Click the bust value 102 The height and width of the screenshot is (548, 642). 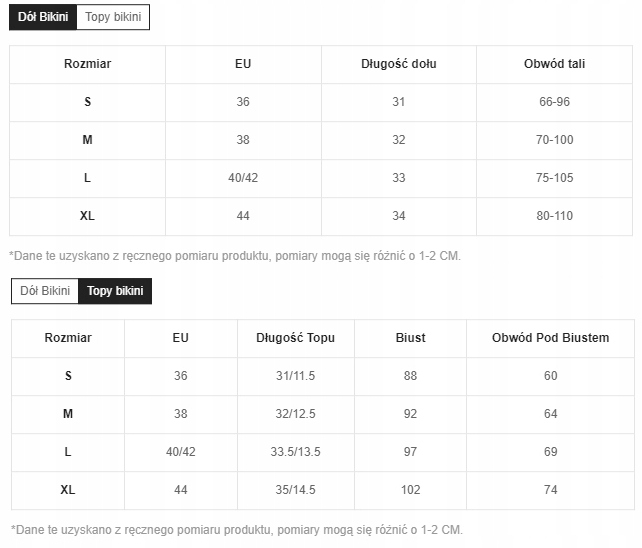point(410,490)
